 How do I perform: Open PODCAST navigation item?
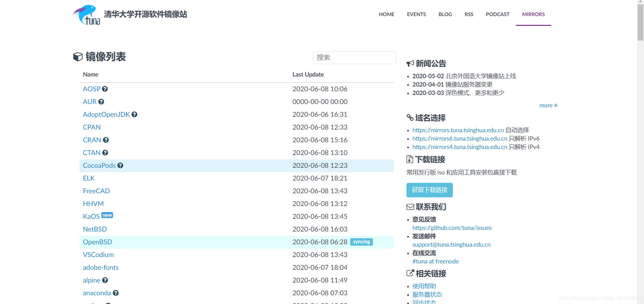coord(498,14)
